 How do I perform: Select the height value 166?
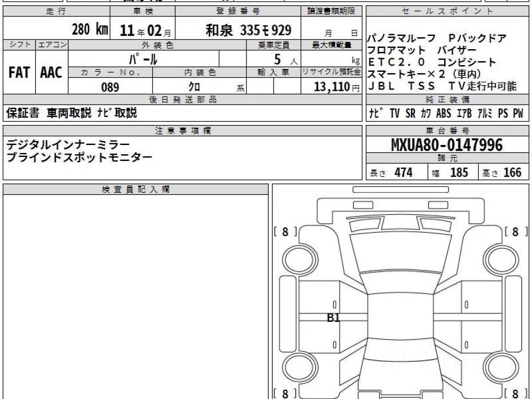(x=512, y=172)
